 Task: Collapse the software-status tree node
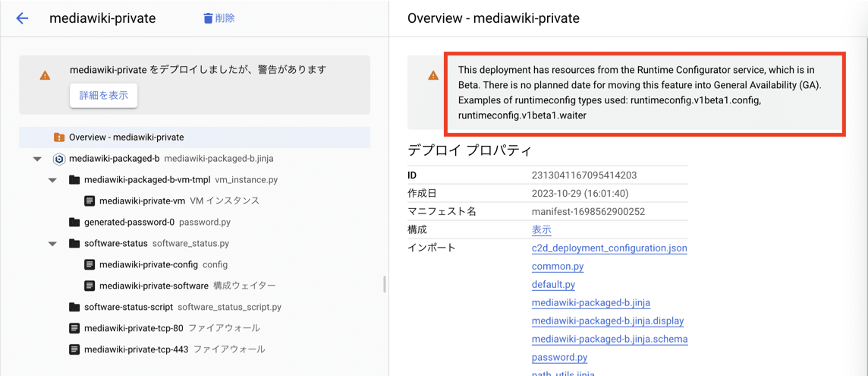(x=52, y=244)
